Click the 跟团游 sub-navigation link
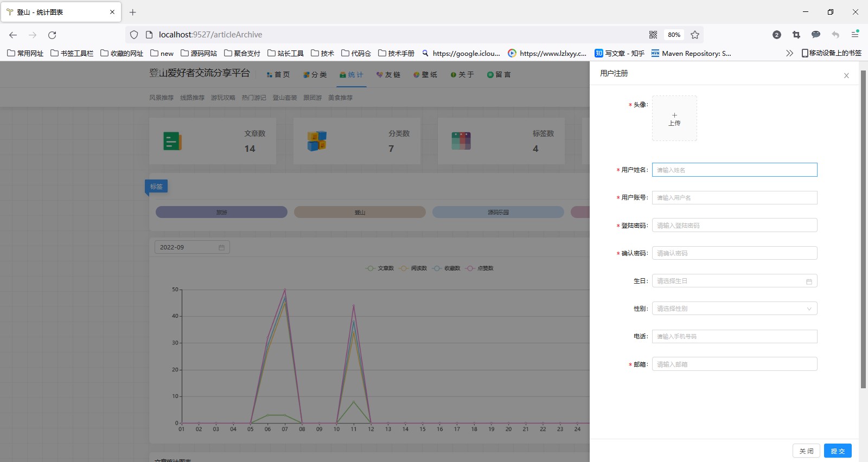 312,98
